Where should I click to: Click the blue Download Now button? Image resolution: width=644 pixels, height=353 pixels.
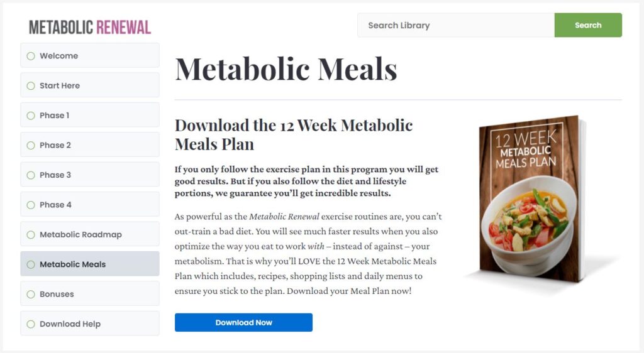(x=243, y=323)
